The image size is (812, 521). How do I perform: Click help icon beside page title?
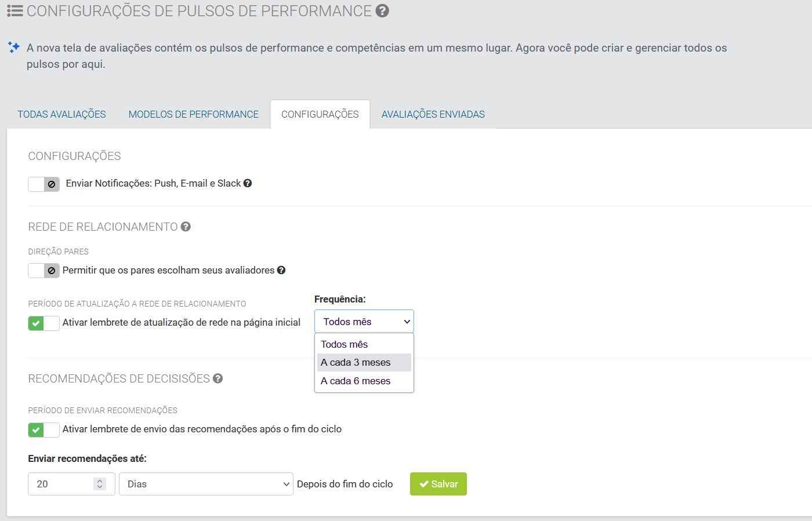(x=382, y=11)
